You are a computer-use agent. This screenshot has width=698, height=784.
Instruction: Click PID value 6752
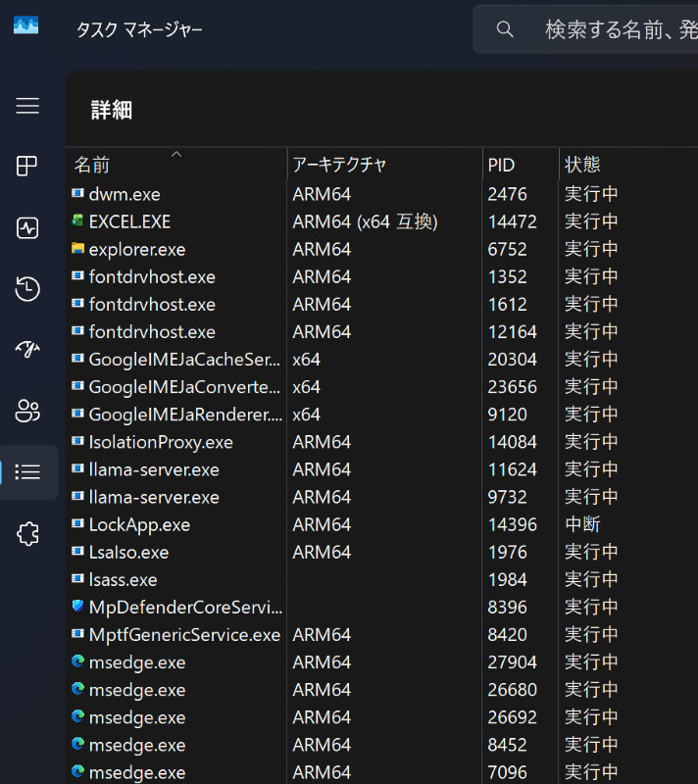pyautogui.click(x=507, y=249)
